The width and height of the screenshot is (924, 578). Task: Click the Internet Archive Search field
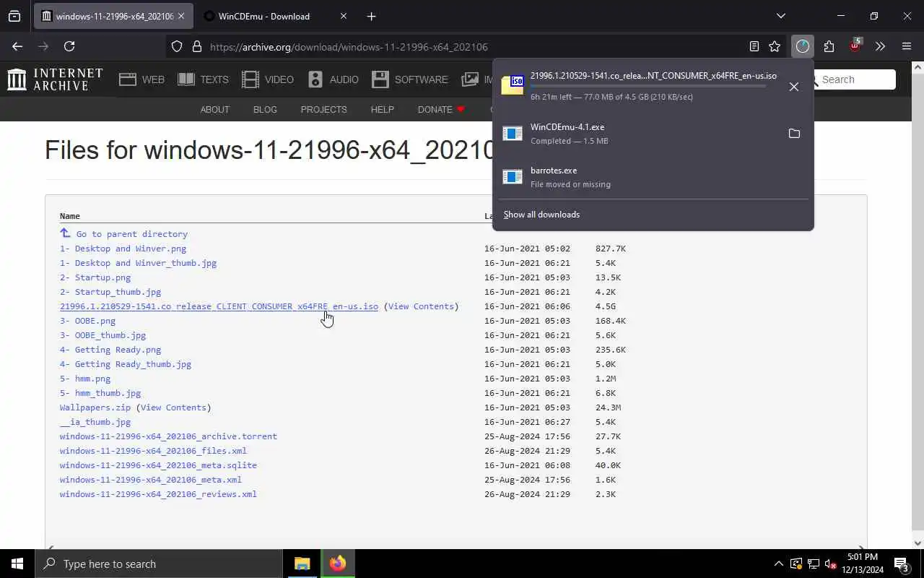click(x=855, y=79)
